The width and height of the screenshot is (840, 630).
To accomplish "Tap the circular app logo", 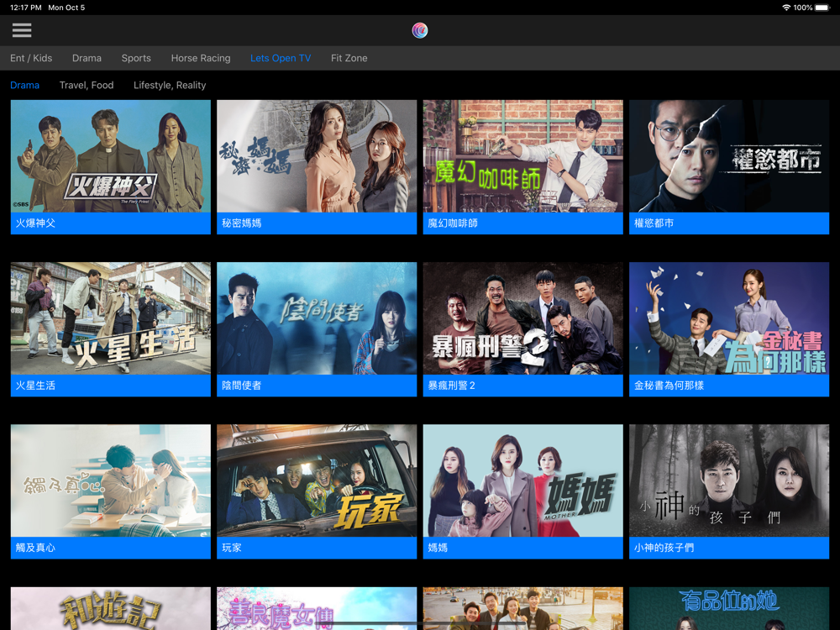I will pyautogui.click(x=419, y=30).
